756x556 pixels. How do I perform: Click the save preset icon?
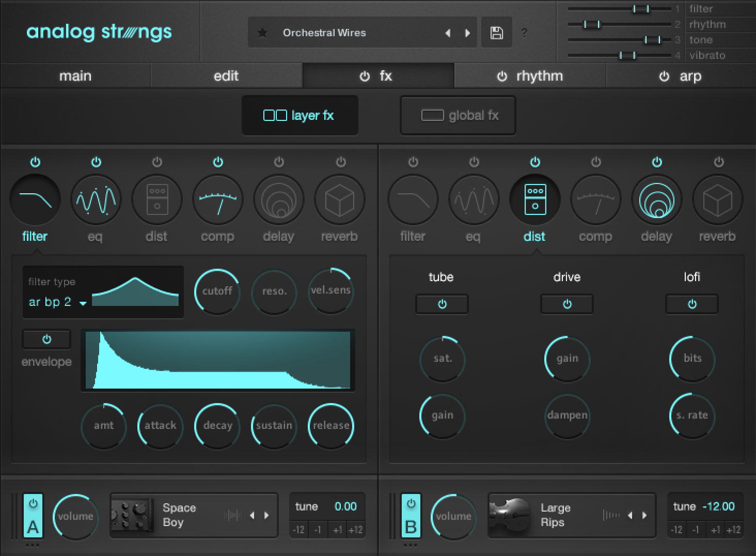(x=496, y=32)
